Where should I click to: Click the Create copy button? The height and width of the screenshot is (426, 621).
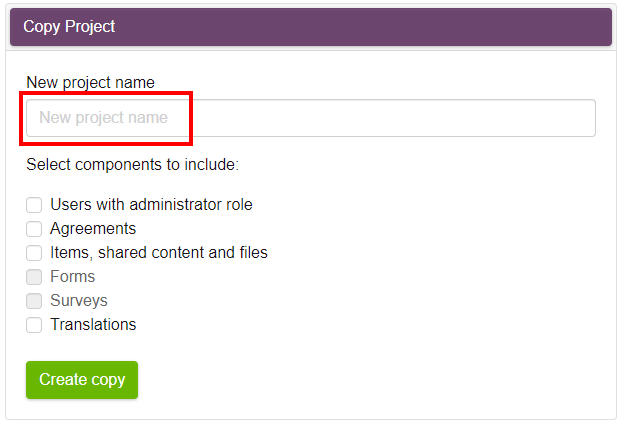click(82, 380)
